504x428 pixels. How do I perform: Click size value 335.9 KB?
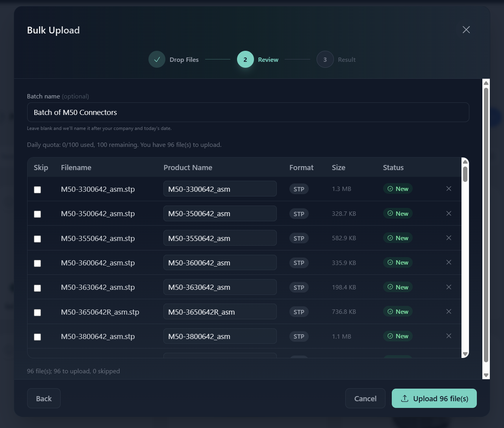tap(344, 263)
